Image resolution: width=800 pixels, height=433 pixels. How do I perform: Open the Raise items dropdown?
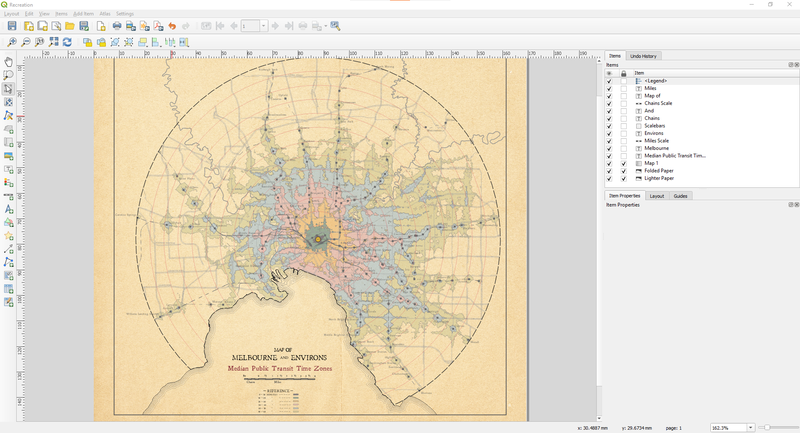145,42
